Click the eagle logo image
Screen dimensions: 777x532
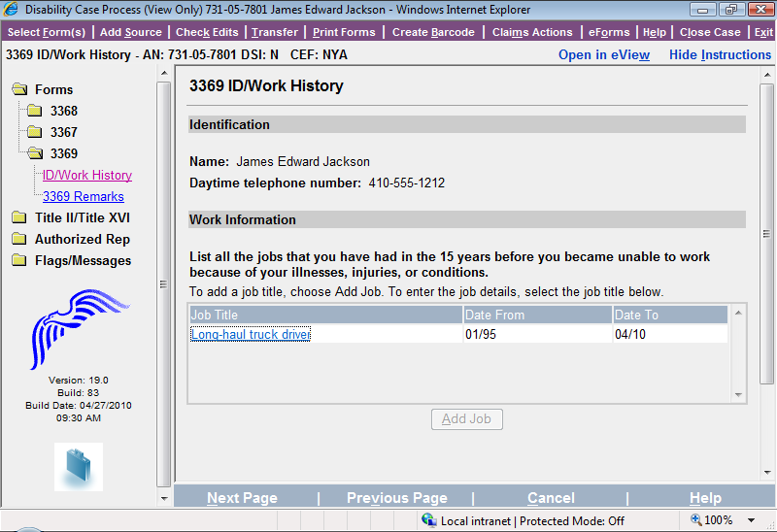point(79,329)
